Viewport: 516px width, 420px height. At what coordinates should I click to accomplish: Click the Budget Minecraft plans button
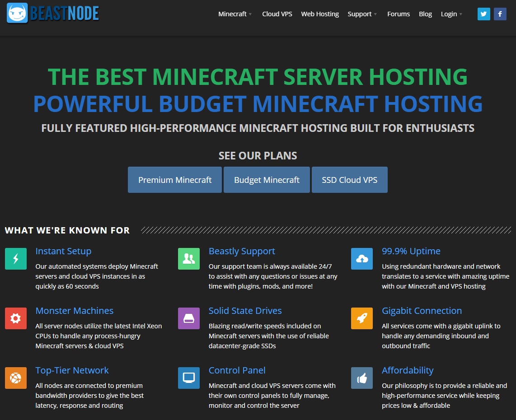point(266,179)
